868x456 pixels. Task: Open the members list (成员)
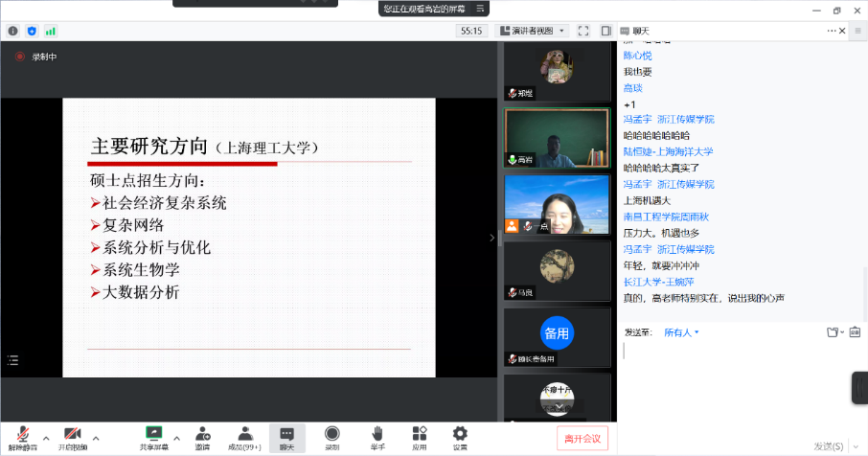(x=246, y=436)
